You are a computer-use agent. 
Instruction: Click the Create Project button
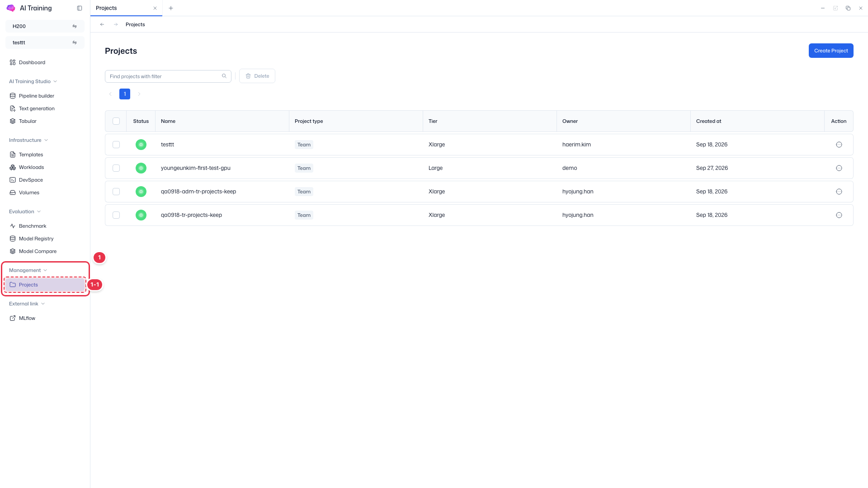831,51
